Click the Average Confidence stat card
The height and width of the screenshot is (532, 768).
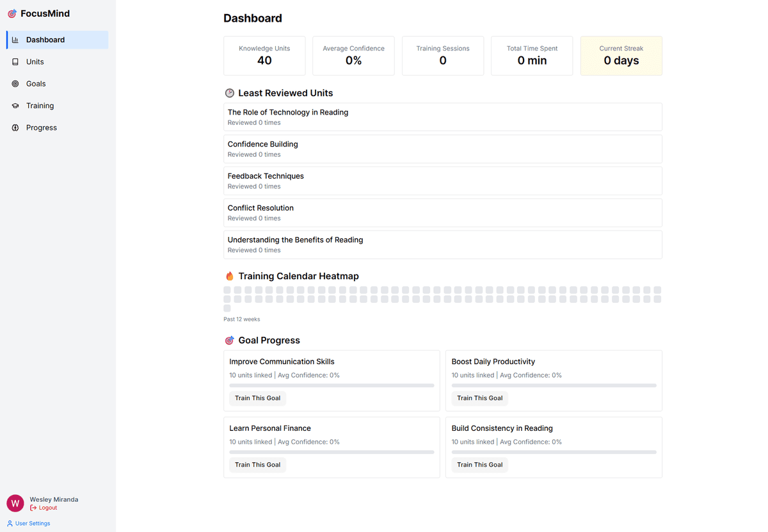[x=353, y=56]
